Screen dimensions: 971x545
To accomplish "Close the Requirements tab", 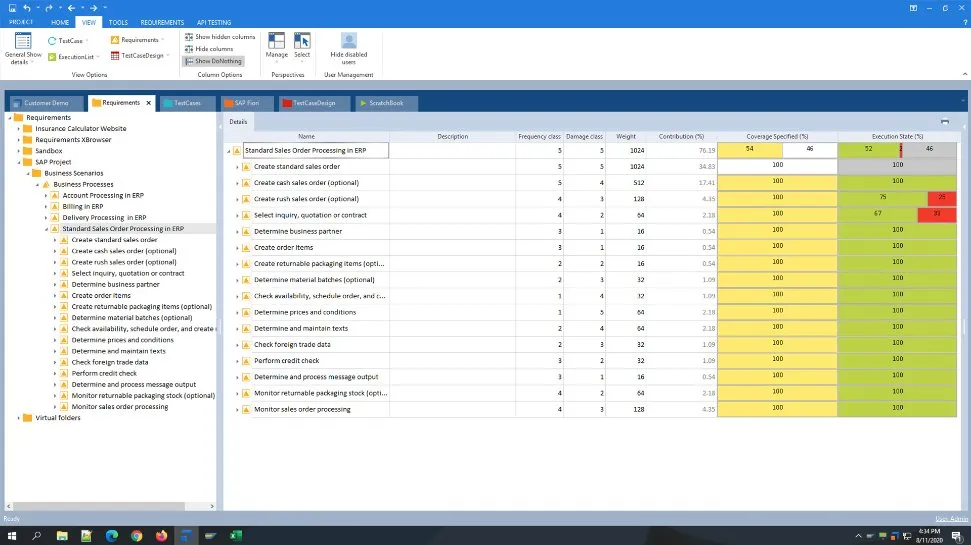I will click(x=149, y=103).
